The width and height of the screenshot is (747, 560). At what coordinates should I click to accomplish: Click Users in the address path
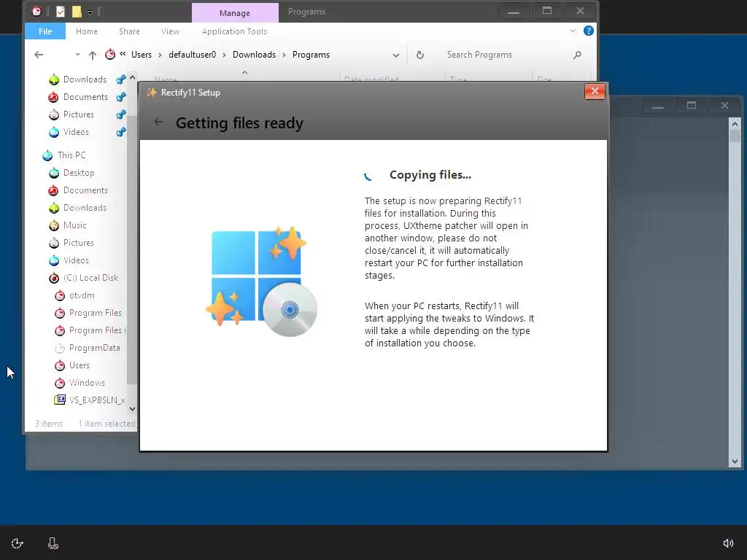coord(142,55)
